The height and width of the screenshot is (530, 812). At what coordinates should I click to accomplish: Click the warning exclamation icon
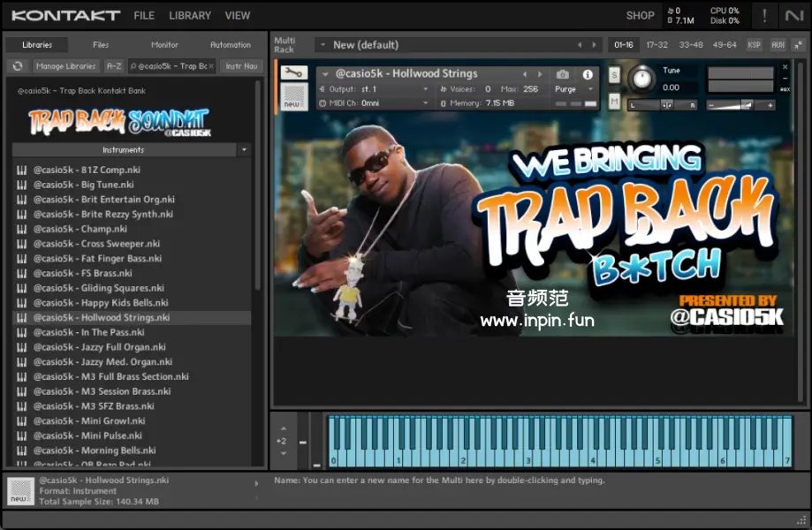764,16
